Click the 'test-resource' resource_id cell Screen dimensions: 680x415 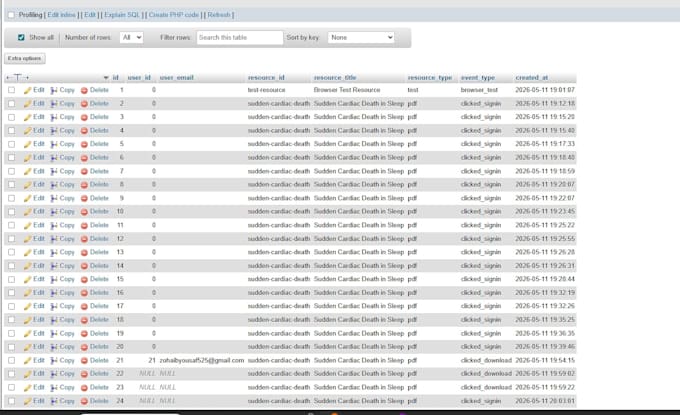[x=267, y=90]
